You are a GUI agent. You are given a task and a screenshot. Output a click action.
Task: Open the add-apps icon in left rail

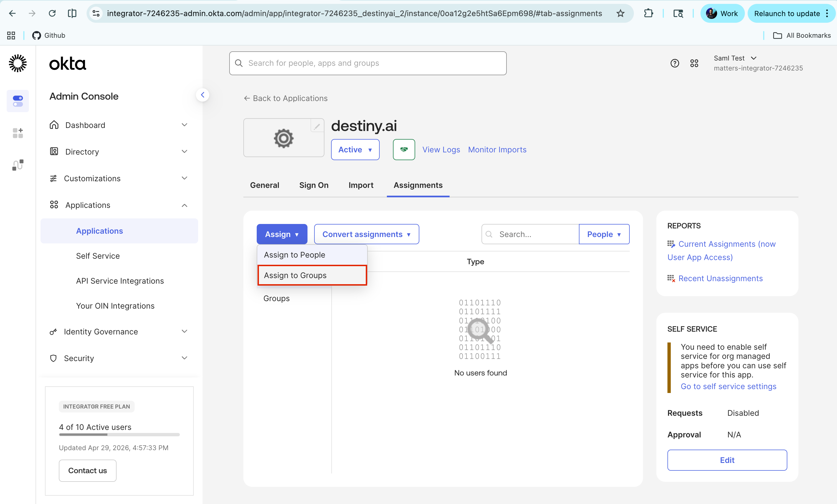pyautogui.click(x=18, y=133)
